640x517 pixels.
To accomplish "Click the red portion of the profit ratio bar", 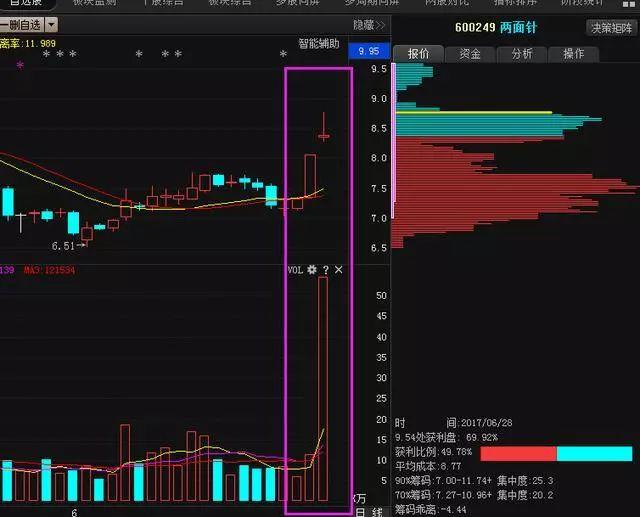I will click(517, 453).
